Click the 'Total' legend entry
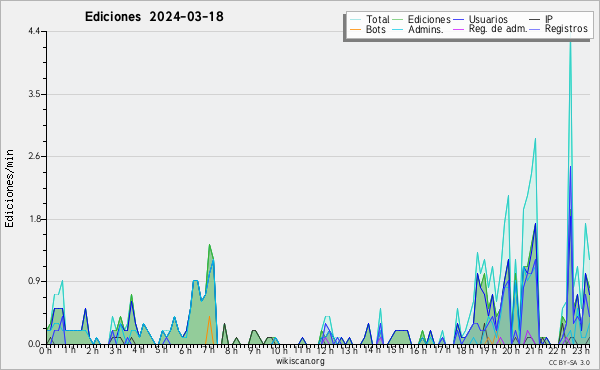This screenshot has height=370, width=600. click(377, 19)
